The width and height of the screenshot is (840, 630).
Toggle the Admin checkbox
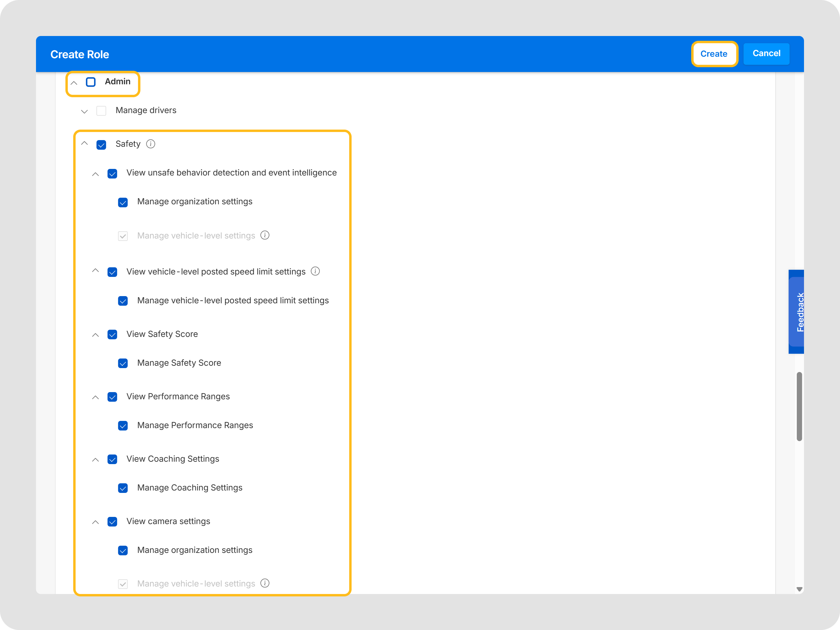(x=91, y=82)
